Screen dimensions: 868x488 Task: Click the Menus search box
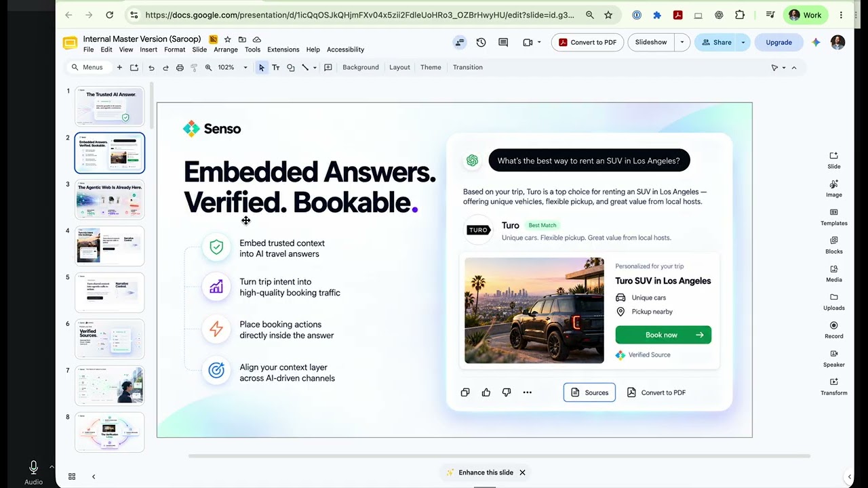coord(88,68)
